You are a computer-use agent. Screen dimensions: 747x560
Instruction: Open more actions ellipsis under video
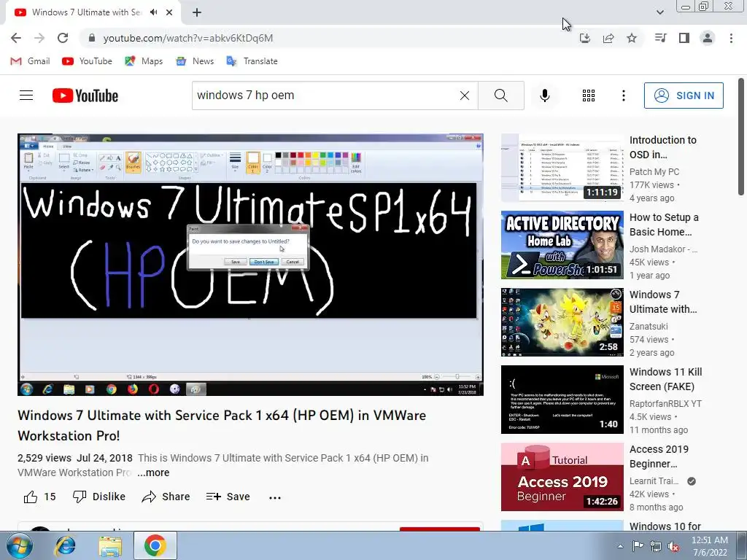coord(275,497)
